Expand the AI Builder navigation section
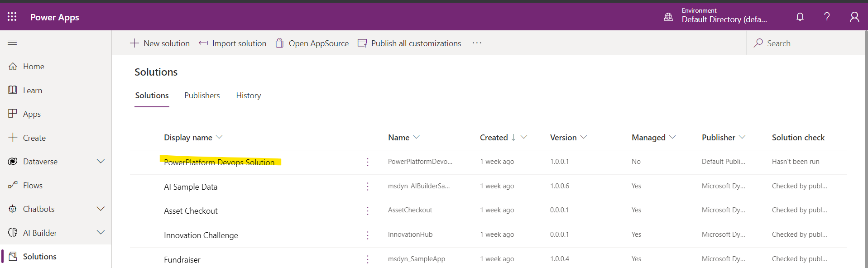This screenshot has height=268, width=868. click(x=101, y=233)
